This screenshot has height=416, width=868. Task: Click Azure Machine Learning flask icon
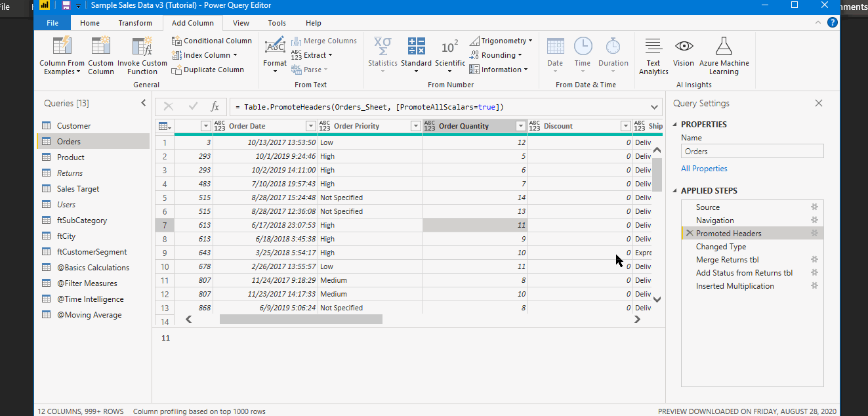724,46
